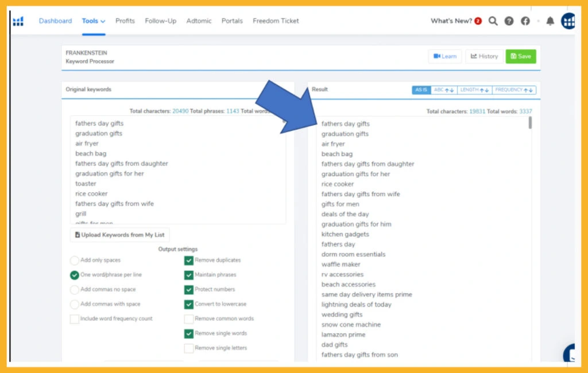Image resolution: width=588 pixels, height=373 pixels.
Task: Click the help question mark icon
Action: click(509, 21)
